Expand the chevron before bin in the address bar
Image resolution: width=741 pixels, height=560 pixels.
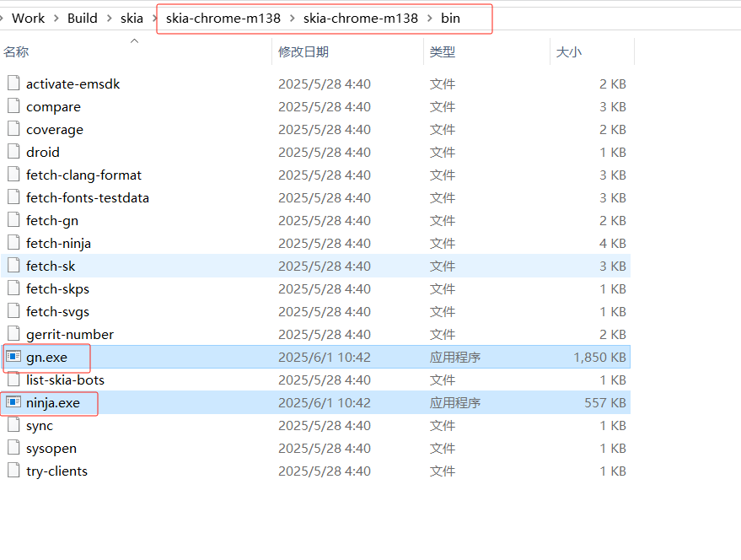pyautogui.click(x=430, y=19)
